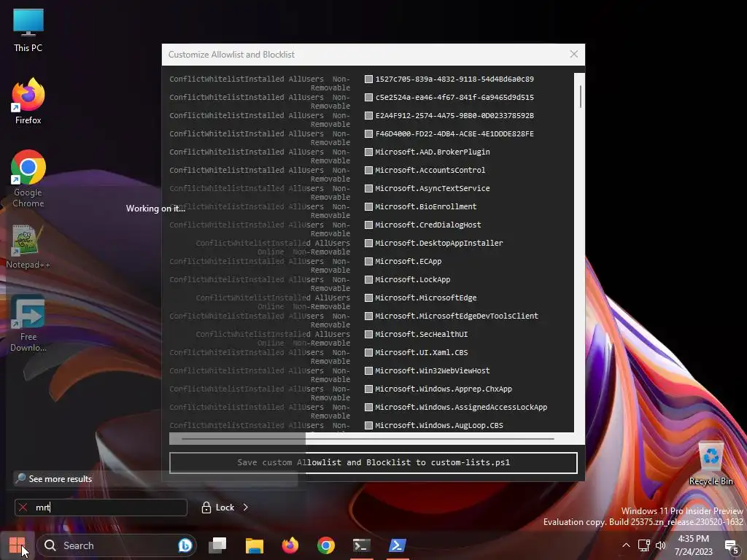Close the Customize Allowlist and Blocklist dialog
Viewport: 747px width, 560px height.
coord(573,54)
